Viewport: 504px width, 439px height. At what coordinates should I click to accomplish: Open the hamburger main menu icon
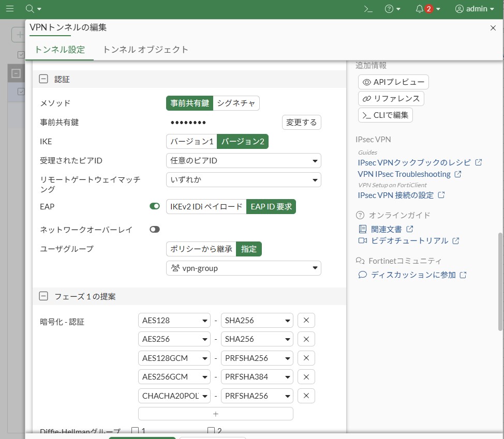coord(9,9)
